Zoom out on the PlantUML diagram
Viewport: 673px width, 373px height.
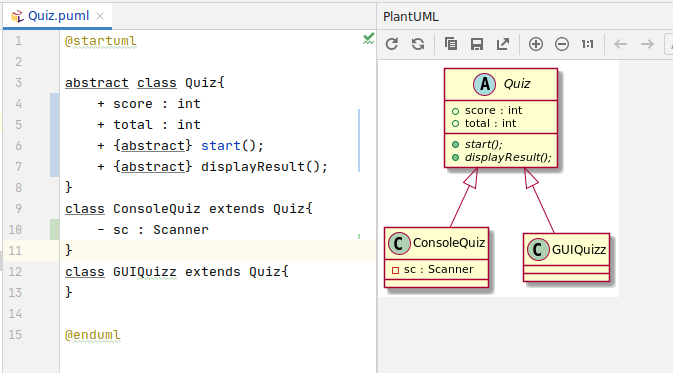coord(562,44)
